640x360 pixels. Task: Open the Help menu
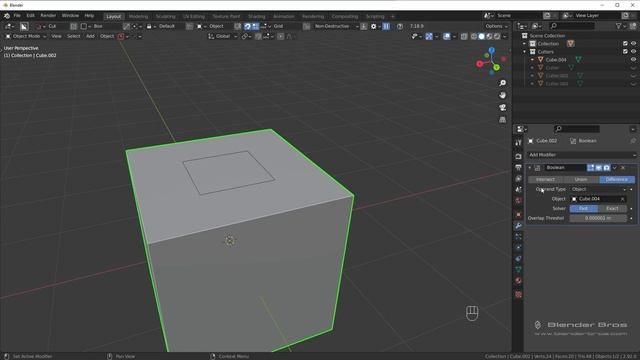click(89, 16)
